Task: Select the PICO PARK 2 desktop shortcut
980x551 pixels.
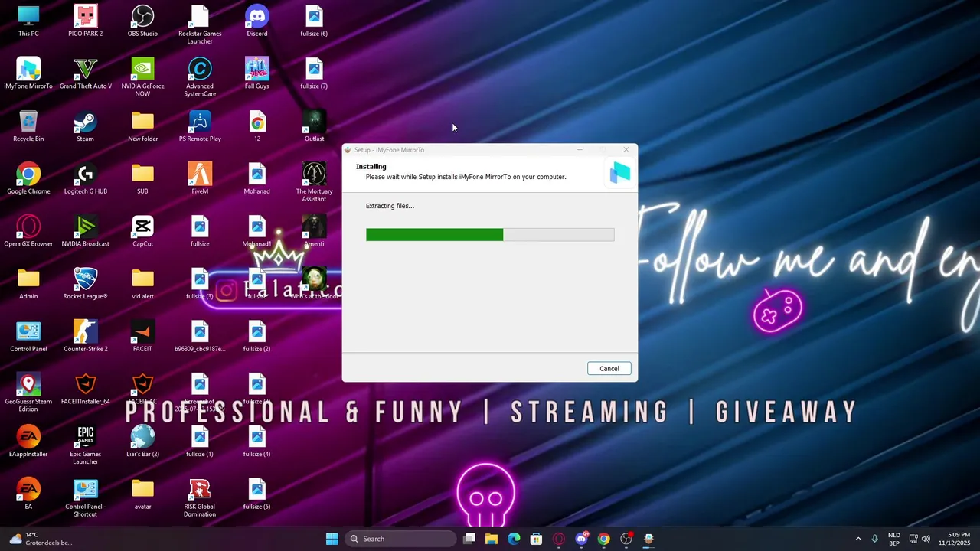Action: [86, 21]
